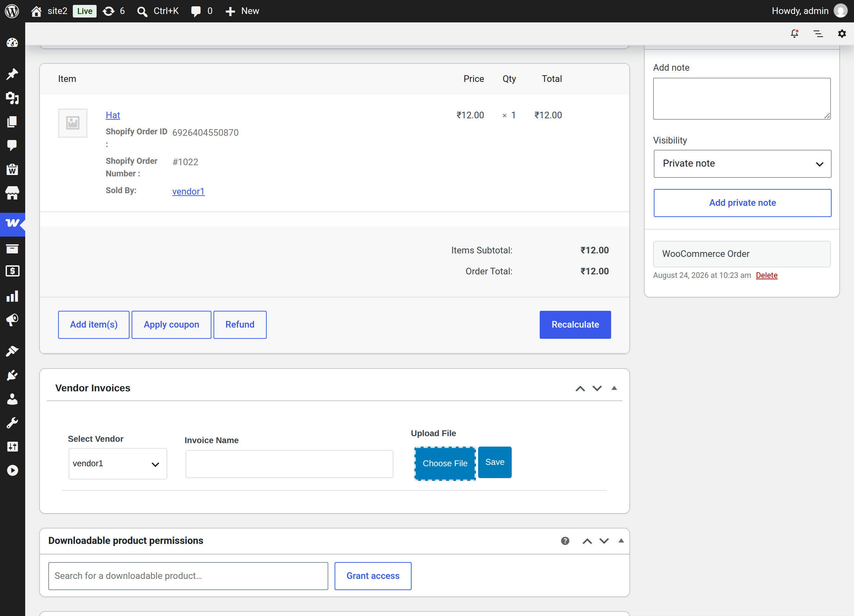This screenshot has width=854, height=616.
Task: Click the Recalculate button
Action: pyautogui.click(x=575, y=324)
